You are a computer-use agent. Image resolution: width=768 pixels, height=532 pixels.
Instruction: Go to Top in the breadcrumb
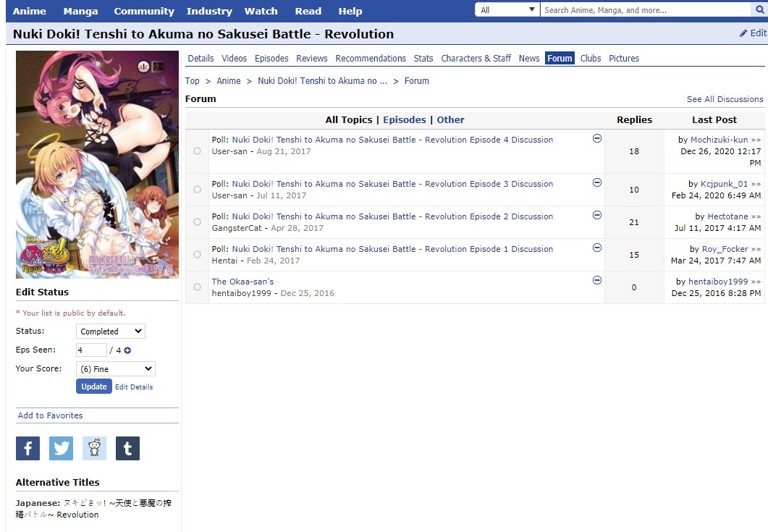click(x=193, y=81)
